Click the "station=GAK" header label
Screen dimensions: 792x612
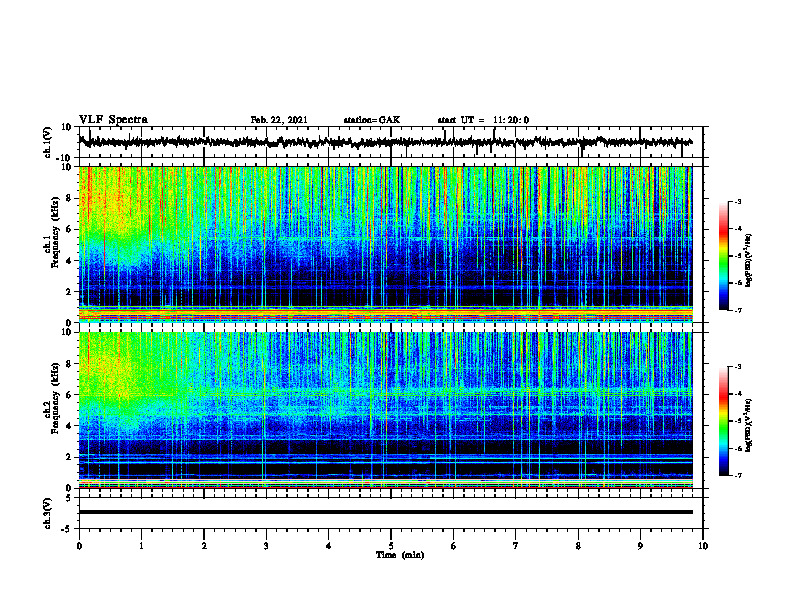pyautogui.click(x=372, y=120)
